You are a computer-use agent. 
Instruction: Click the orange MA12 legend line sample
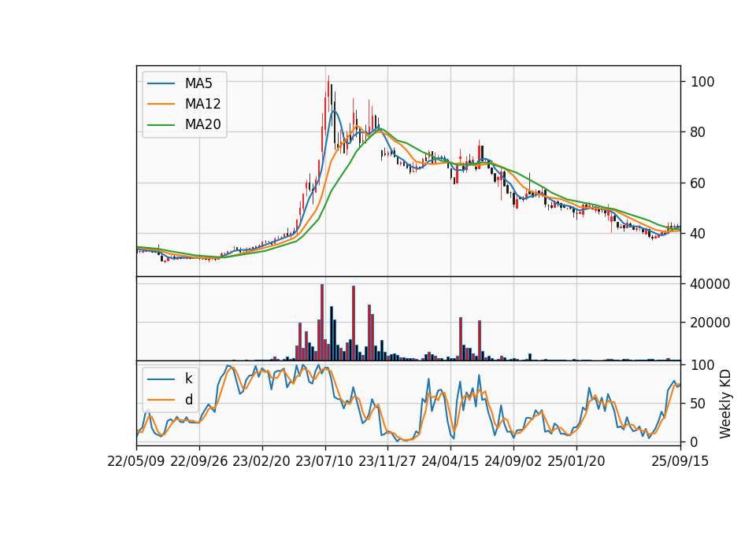coord(161,104)
